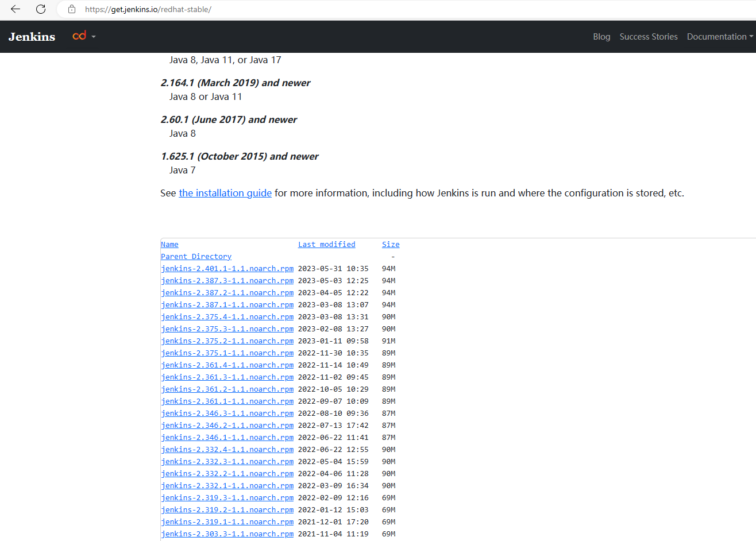Select date '2022-07-13 17:42'

(x=333, y=426)
